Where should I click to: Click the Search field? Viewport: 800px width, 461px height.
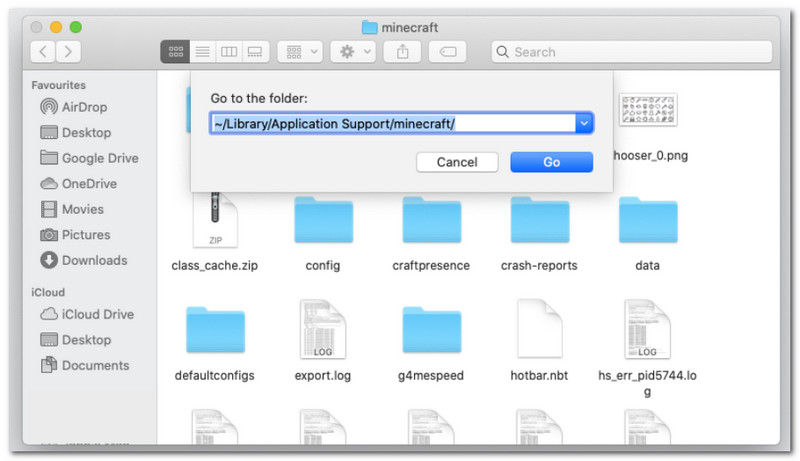point(632,52)
